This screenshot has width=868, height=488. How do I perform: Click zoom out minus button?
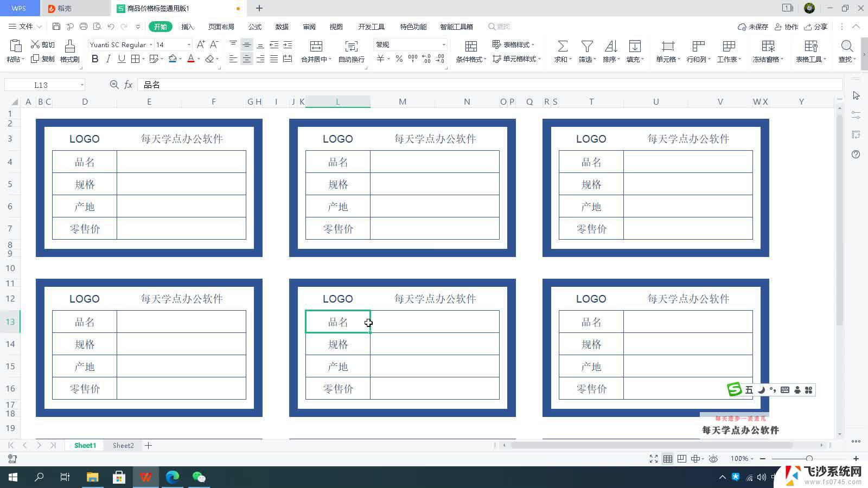763,459
